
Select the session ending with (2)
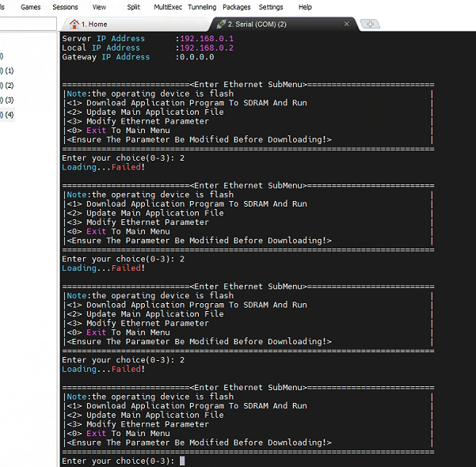tap(8, 85)
